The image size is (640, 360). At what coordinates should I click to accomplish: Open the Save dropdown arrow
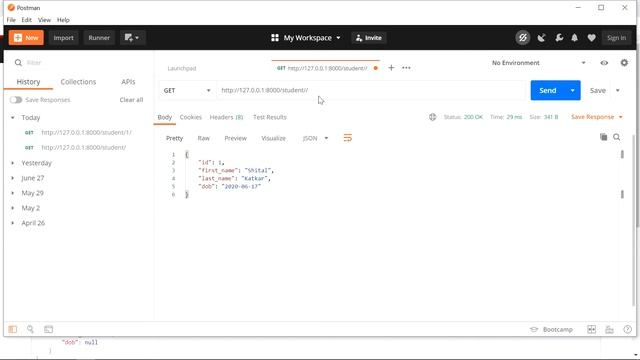(618, 90)
